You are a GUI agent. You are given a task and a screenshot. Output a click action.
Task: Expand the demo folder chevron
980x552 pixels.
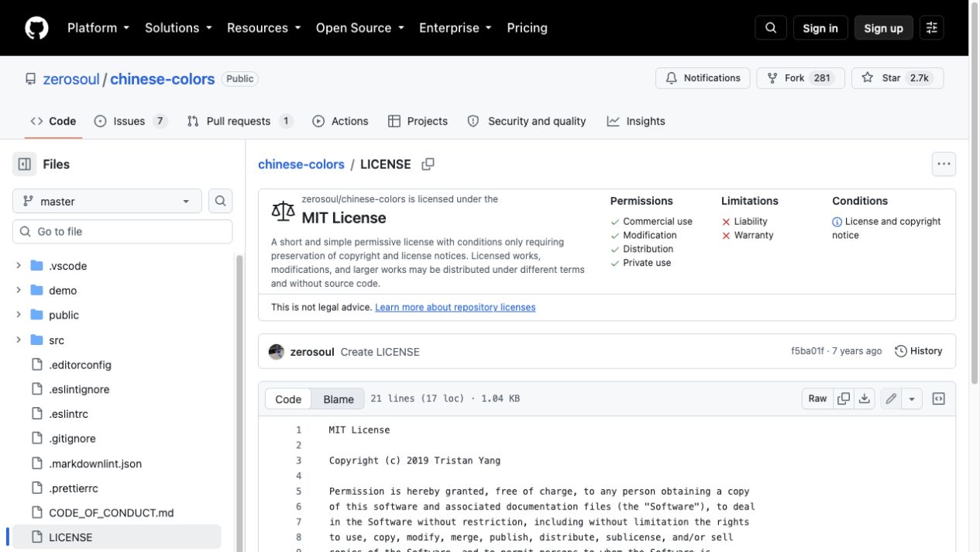[x=19, y=291]
